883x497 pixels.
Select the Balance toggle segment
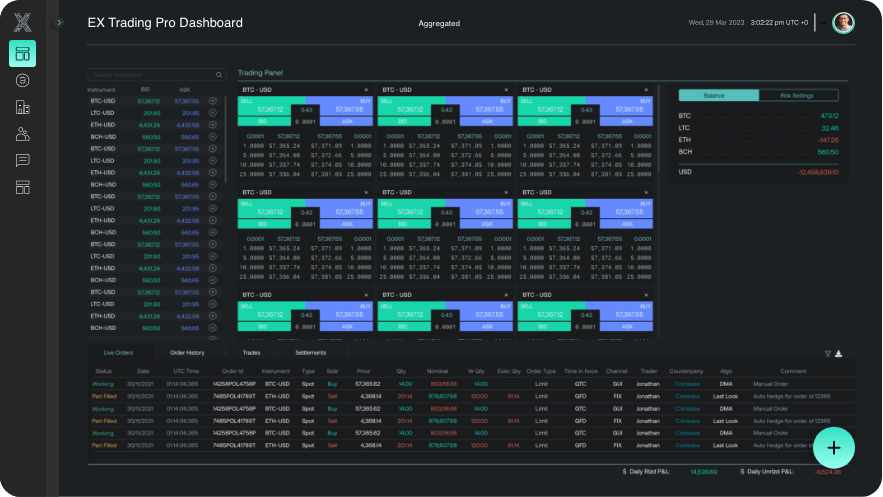(x=714, y=96)
